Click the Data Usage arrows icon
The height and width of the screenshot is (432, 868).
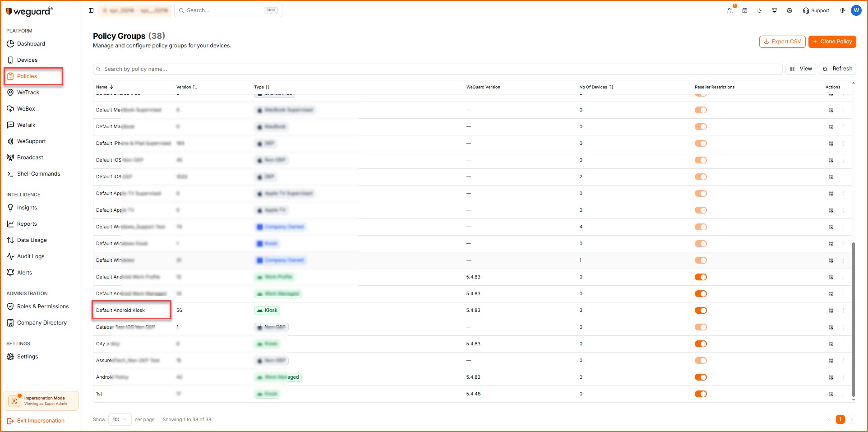(x=10, y=240)
